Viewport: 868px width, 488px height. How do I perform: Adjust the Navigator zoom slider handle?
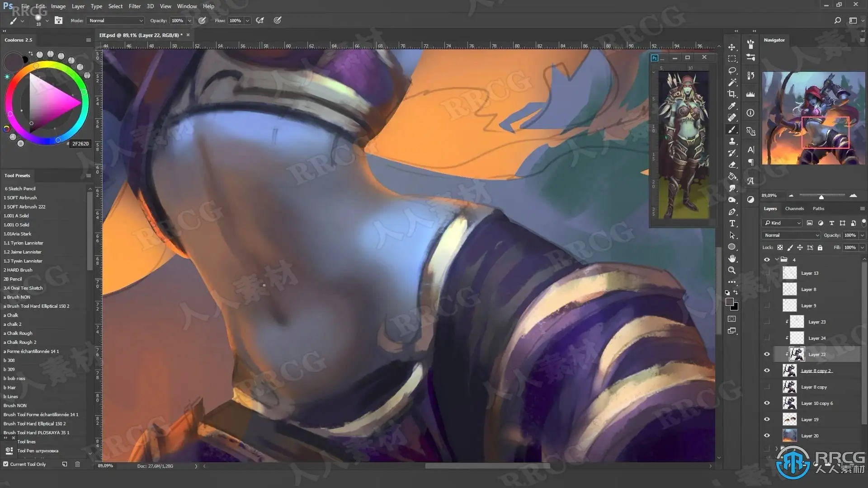tap(821, 197)
